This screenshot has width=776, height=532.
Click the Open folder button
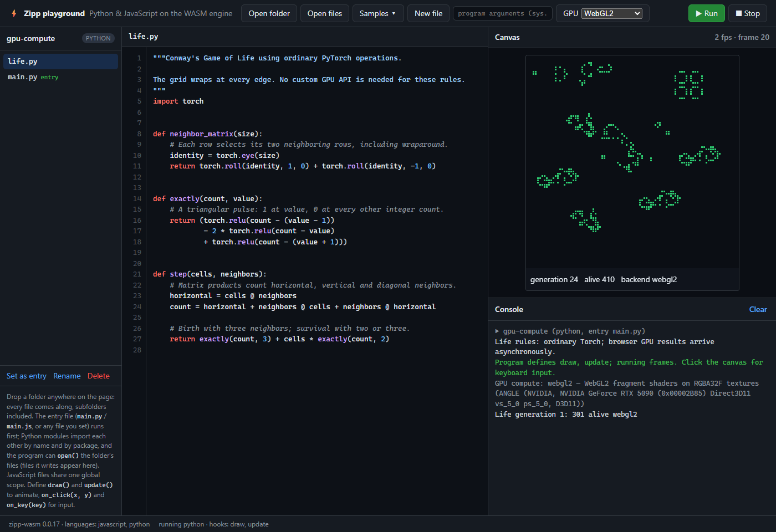click(x=269, y=13)
